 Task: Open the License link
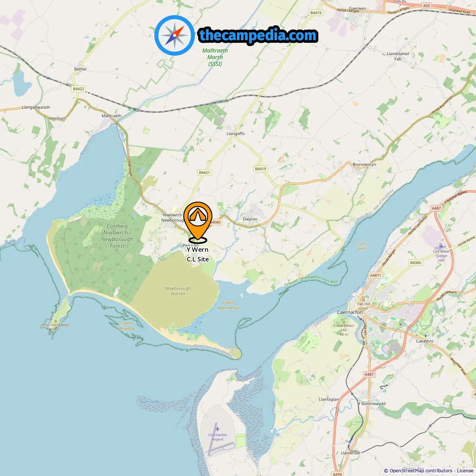465,470
